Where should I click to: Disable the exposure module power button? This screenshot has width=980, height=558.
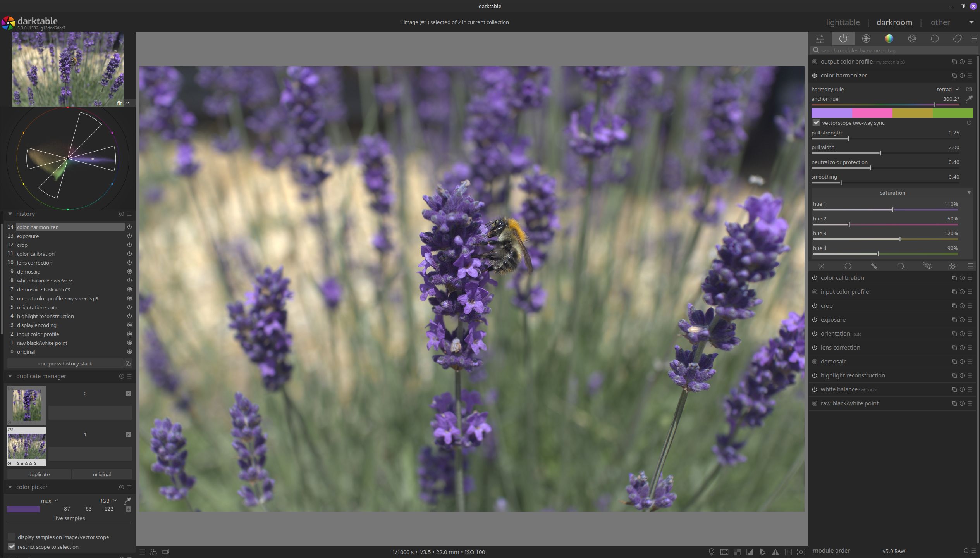click(x=815, y=320)
